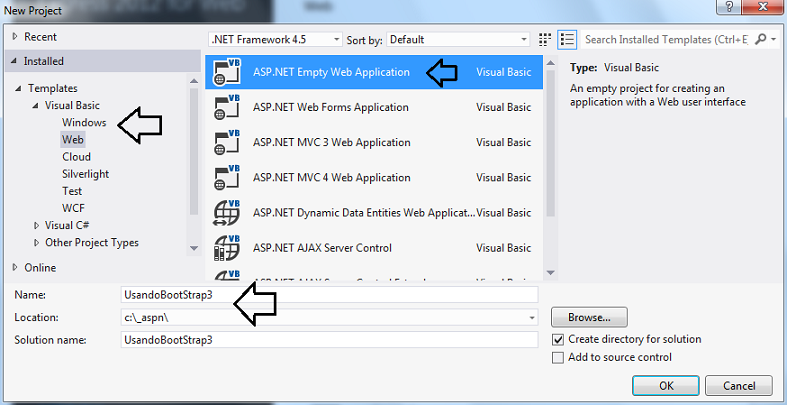
Task: Expand the Other Project Types node
Action: pyautogui.click(x=36, y=243)
